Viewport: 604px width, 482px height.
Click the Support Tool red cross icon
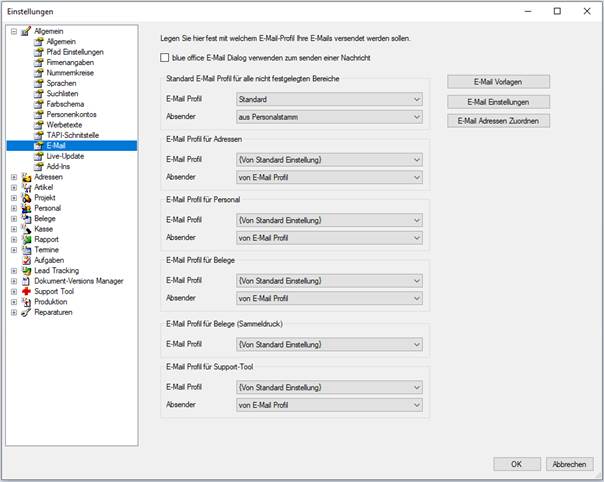pyautogui.click(x=26, y=292)
